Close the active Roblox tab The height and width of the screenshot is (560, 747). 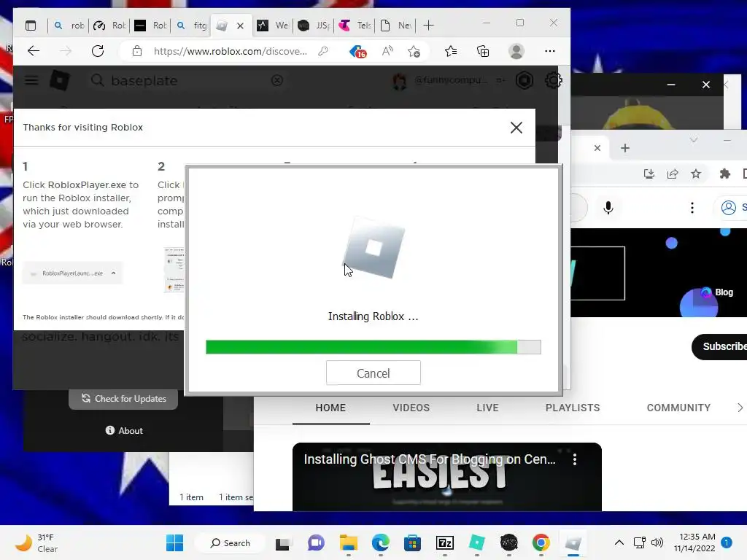(241, 26)
